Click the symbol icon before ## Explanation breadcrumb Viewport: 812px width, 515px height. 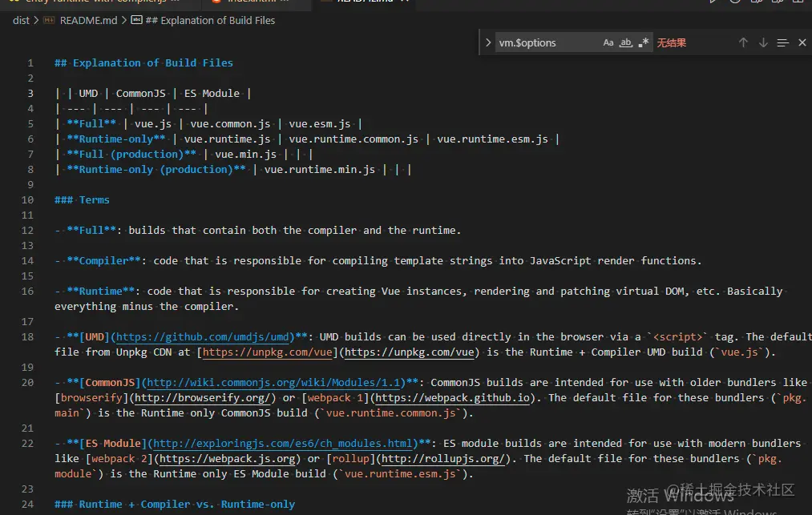point(137,20)
